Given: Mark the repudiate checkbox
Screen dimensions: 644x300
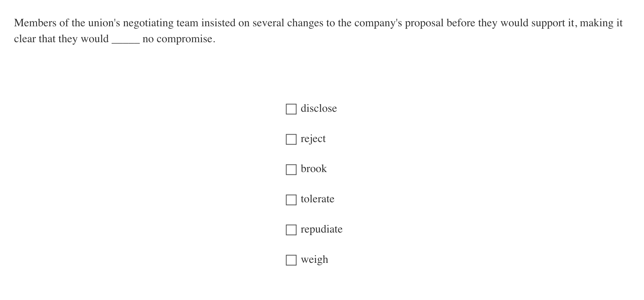Looking at the screenshot, I should pyautogui.click(x=291, y=230).
